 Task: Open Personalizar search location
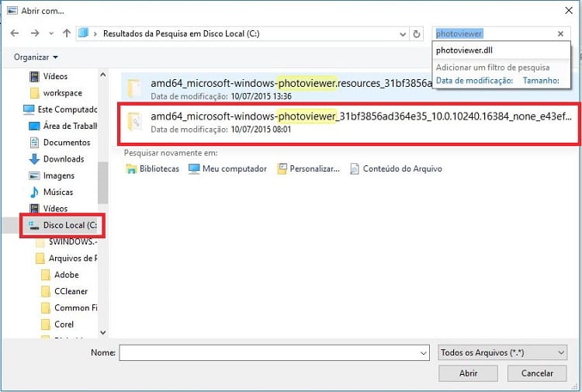click(x=308, y=169)
